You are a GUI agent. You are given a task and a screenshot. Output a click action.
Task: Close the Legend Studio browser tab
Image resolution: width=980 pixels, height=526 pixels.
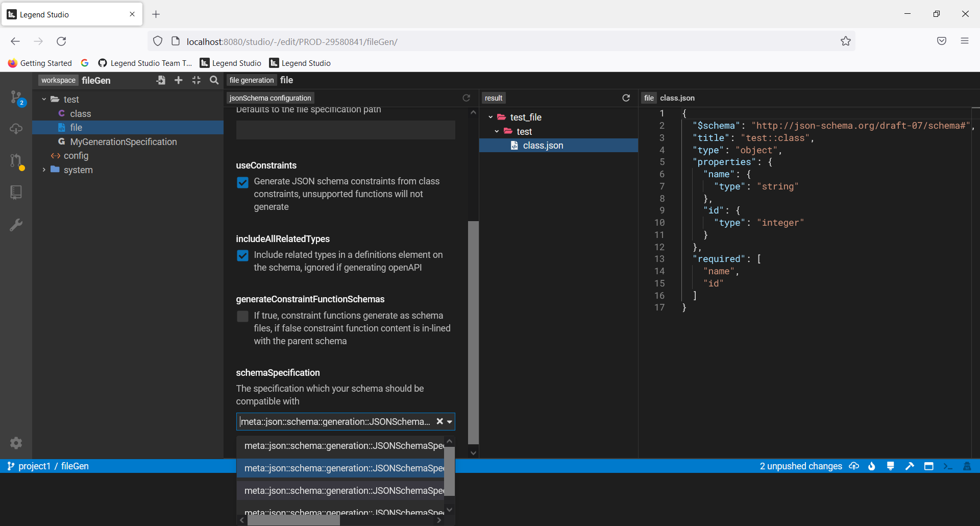(x=132, y=14)
